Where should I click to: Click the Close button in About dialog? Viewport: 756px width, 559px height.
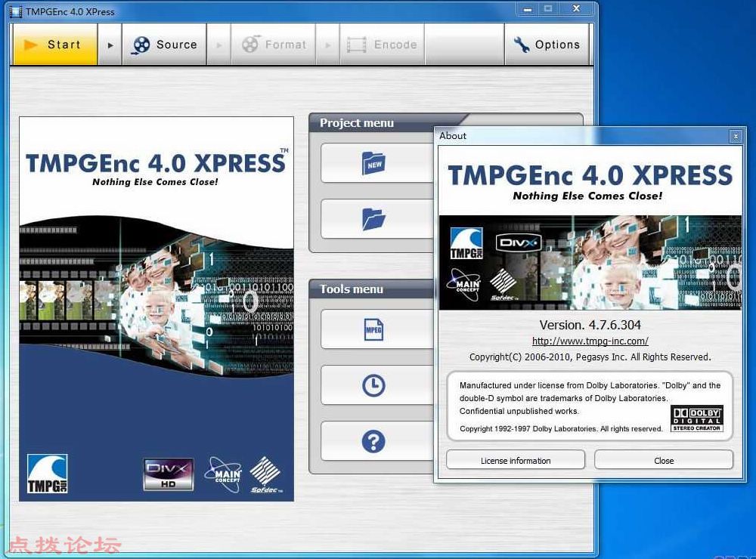pyautogui.click(x=664, y=460)
